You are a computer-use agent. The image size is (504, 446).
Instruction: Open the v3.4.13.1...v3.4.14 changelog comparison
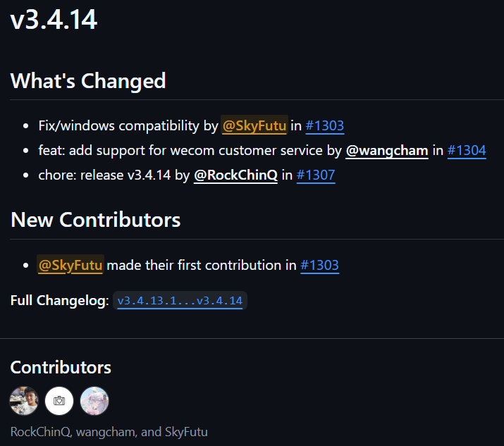[180, 301]
